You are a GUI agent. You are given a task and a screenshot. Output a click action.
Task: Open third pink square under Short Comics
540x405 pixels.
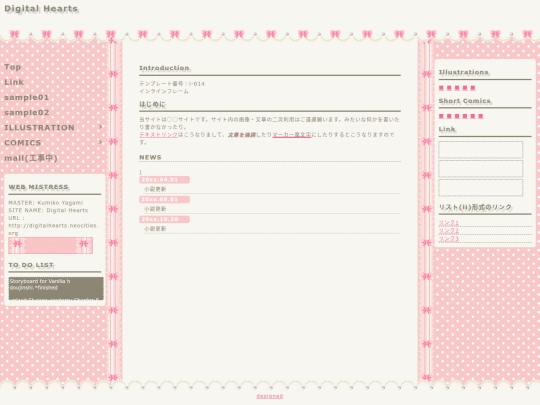point(457,116)
